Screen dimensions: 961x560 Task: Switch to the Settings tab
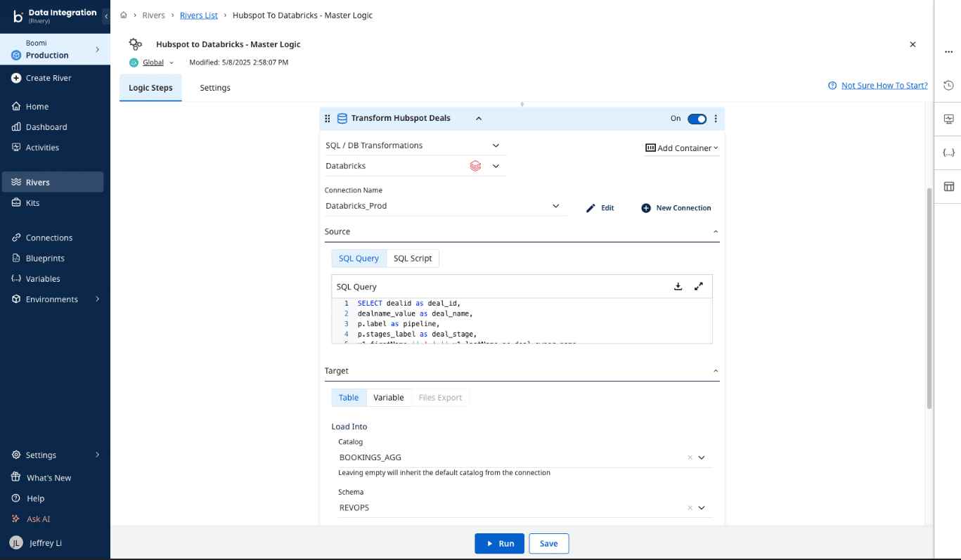coord(215,88)
